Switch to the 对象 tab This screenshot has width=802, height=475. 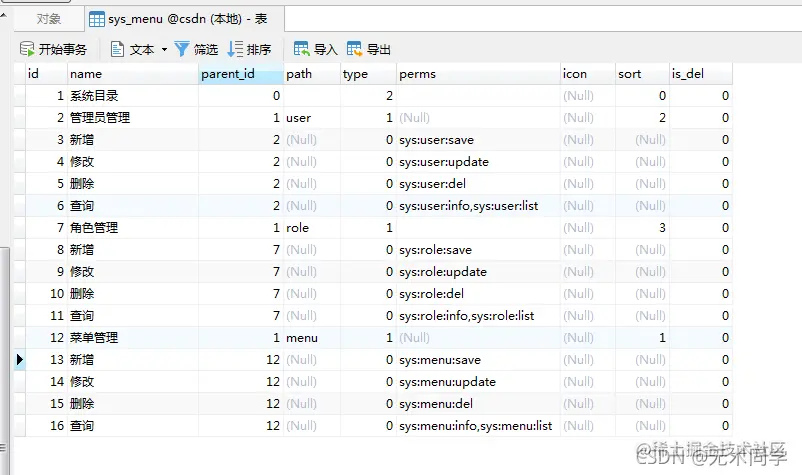(x=49, y=19)
